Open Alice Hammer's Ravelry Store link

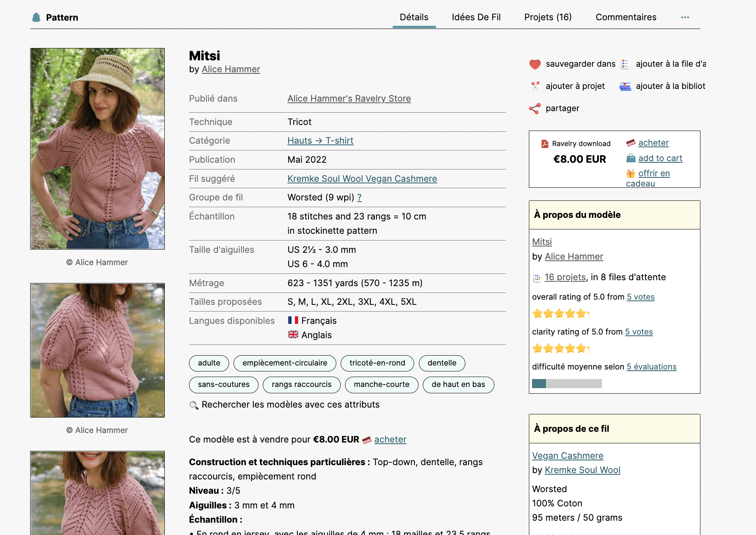[349, 98]
